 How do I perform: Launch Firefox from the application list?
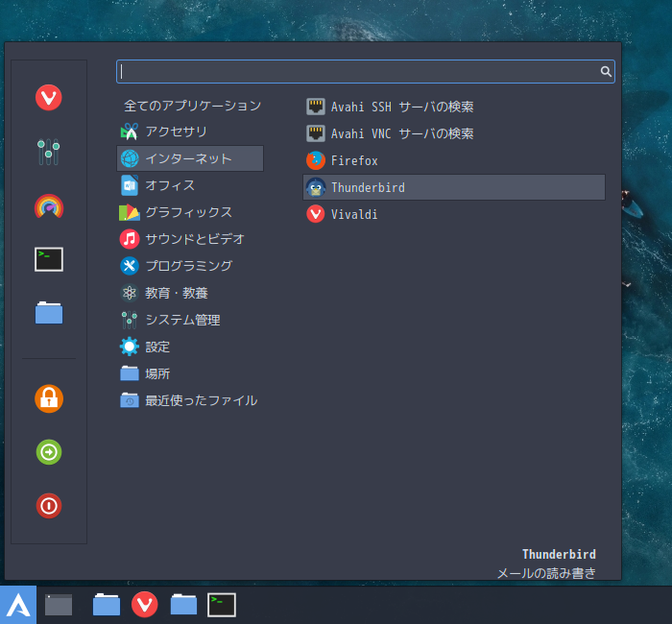click(x=454, y=160)
